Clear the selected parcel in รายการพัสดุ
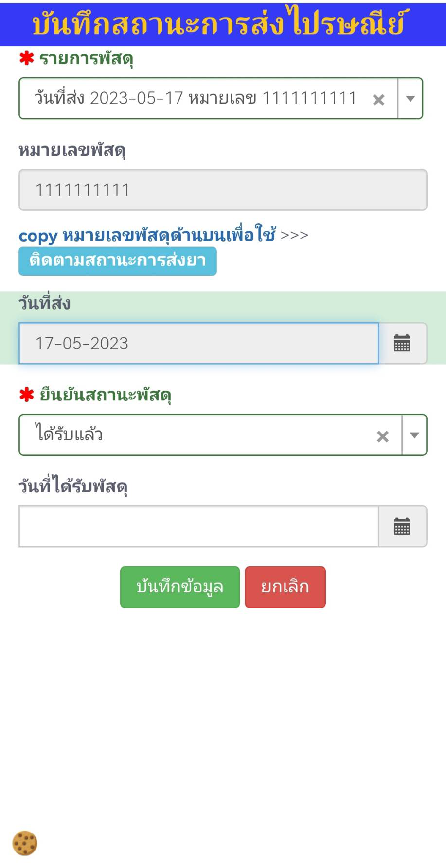 click(378, 100)
